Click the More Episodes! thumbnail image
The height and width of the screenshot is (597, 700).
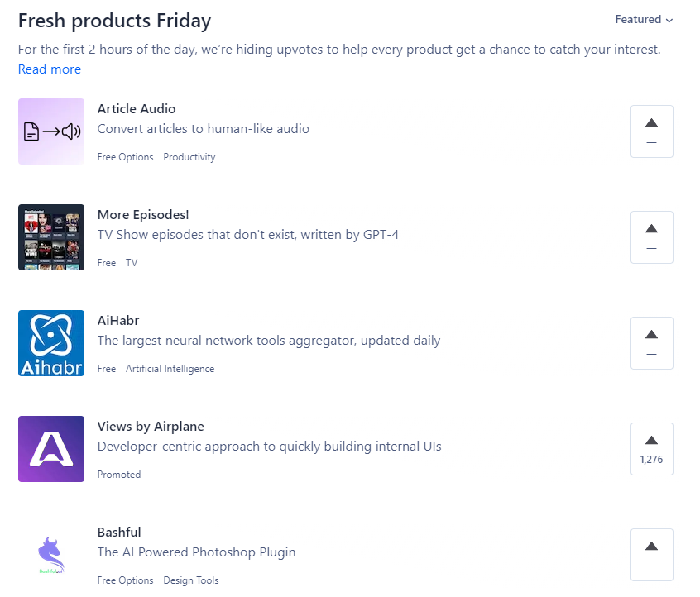click(x=51, y=237)
